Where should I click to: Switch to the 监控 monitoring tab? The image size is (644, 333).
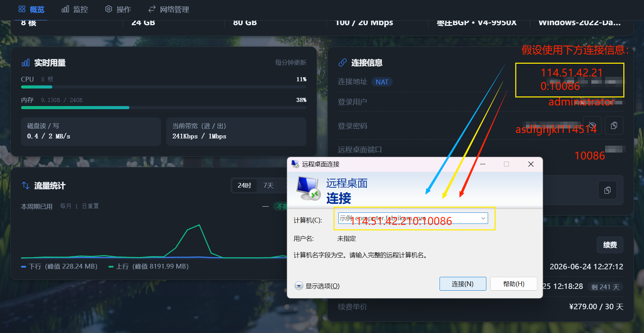[75, 9]
